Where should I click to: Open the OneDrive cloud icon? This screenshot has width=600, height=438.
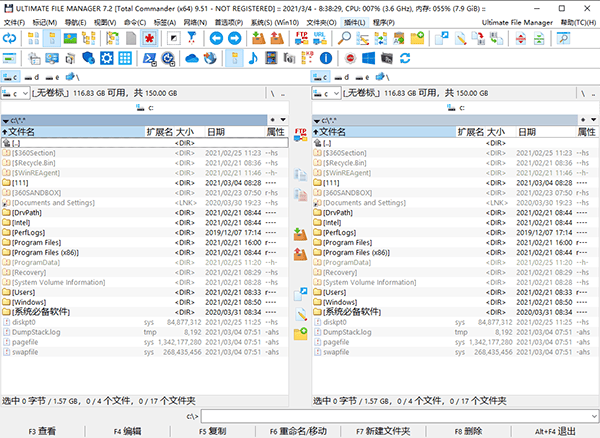192,59
